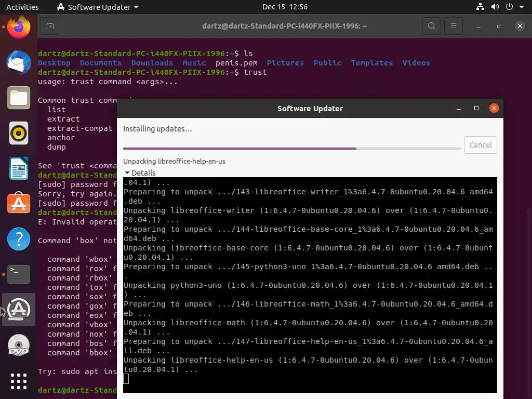Open the Help dock icon
Viewport: 532px width, 399px height.
[x=19, y=239]
